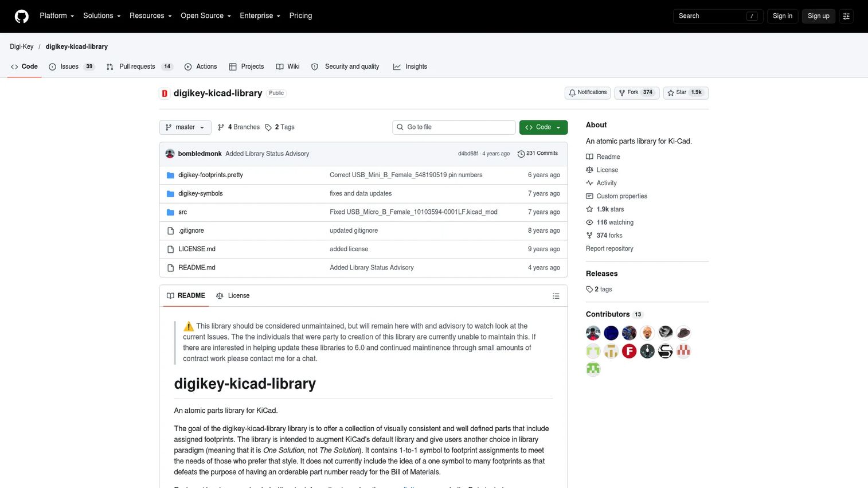Expand the Open Source menu
This screenshot has width=868, height=488.
pos(206,16)
